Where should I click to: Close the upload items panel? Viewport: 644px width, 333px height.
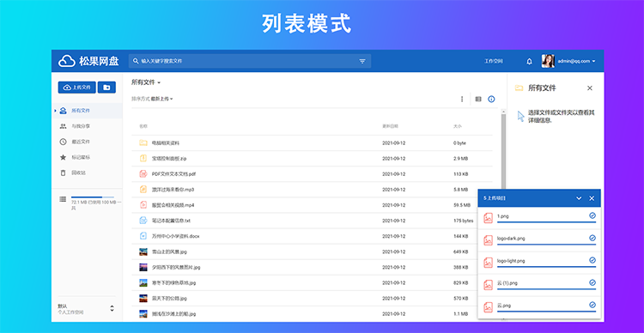pyautogui.click(x=592, y=198)
